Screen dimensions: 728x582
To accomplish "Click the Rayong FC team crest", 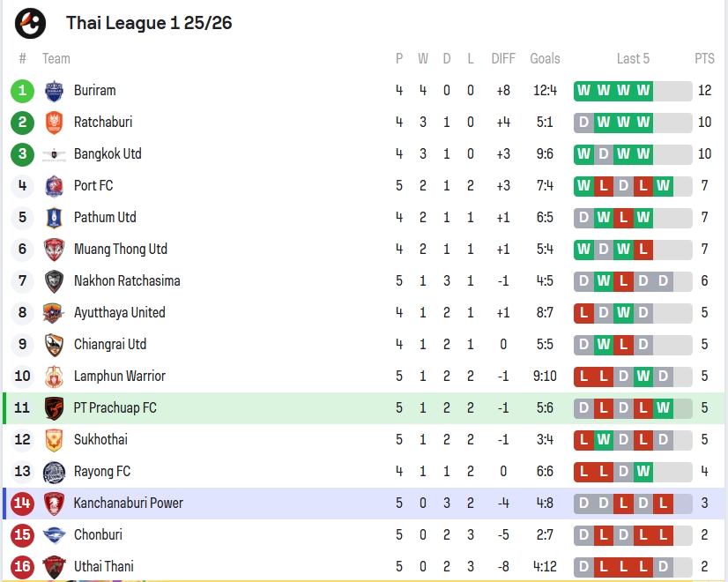I will [x=54, y=472].
